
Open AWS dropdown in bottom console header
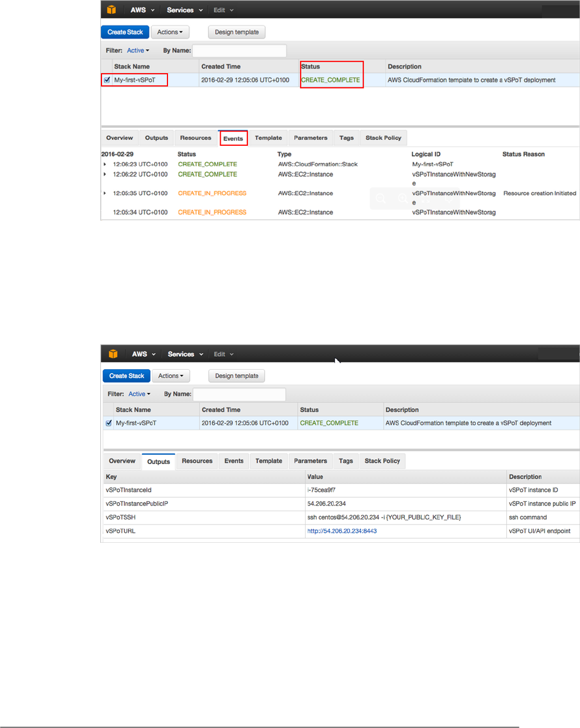(144, 354)
